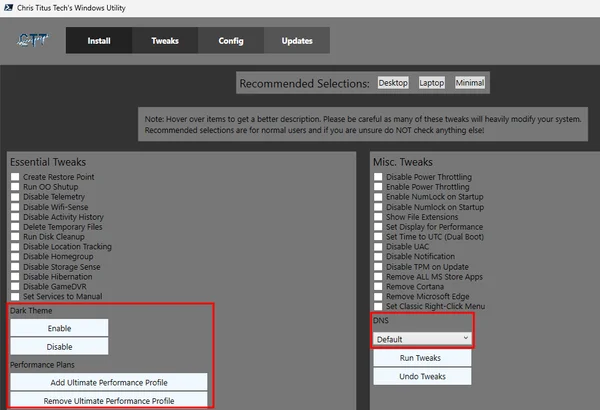The height and width of the screenshot is (410, 600).
Task: Click Add Ultimate Performance Profile
Action: pos(109,382)
